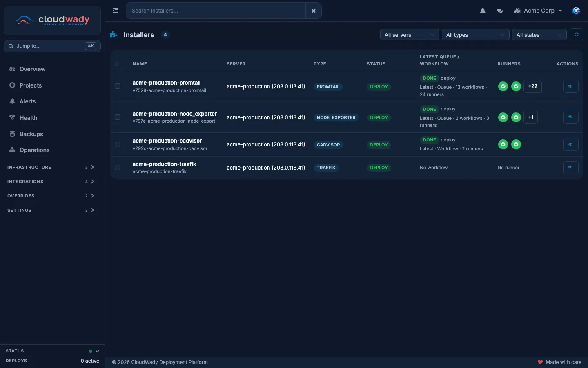Show +22 more runners for promtail

532,86
